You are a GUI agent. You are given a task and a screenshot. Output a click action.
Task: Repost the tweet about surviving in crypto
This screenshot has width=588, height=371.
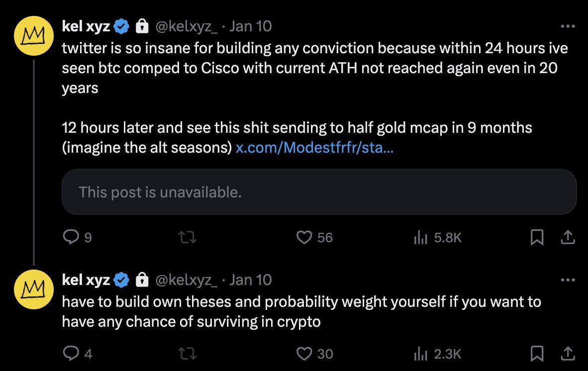tap(188, 354)
